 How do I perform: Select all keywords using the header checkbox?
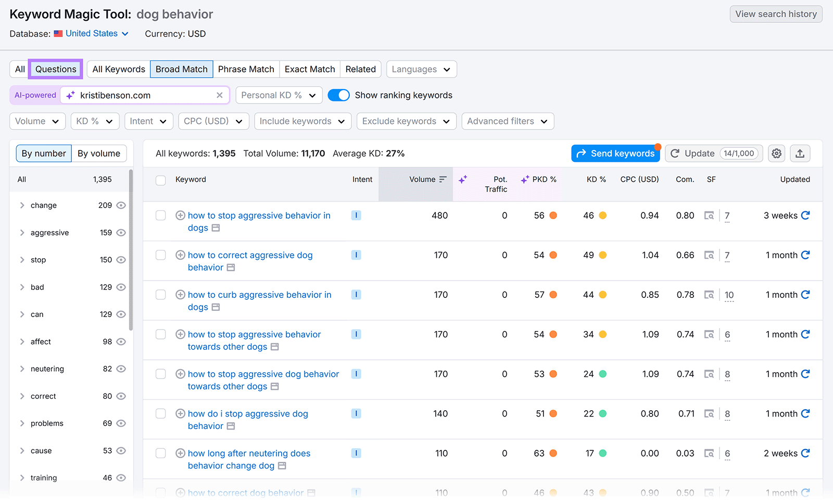point(160,180)
